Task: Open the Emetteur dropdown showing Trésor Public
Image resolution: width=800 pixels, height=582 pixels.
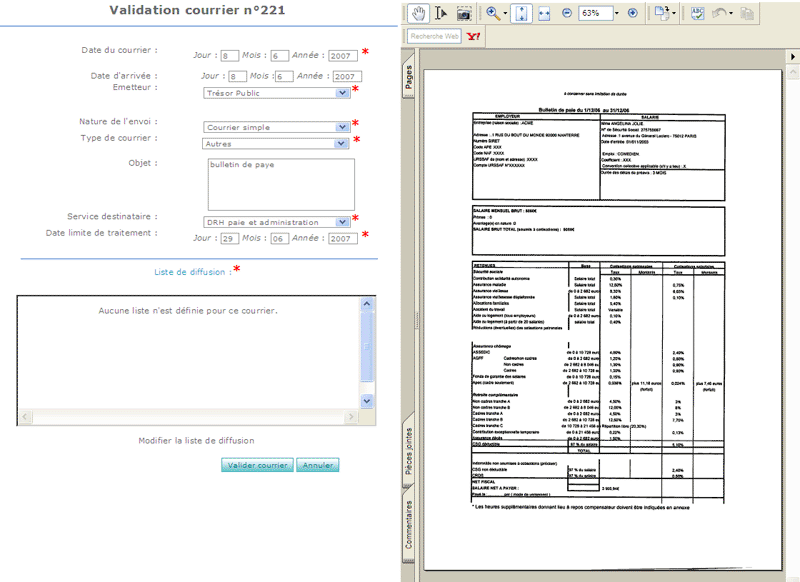Action: point(277,93)
